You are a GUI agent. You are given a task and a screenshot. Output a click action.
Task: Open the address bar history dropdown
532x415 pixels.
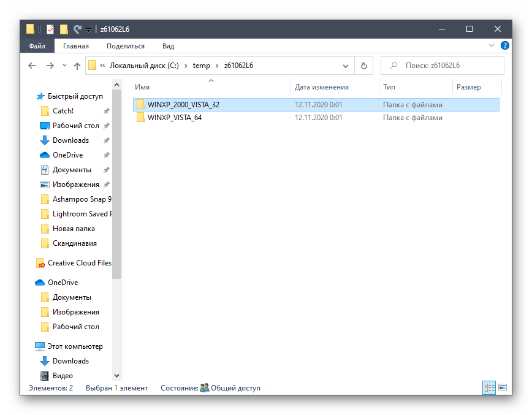[x=346, y=66]
